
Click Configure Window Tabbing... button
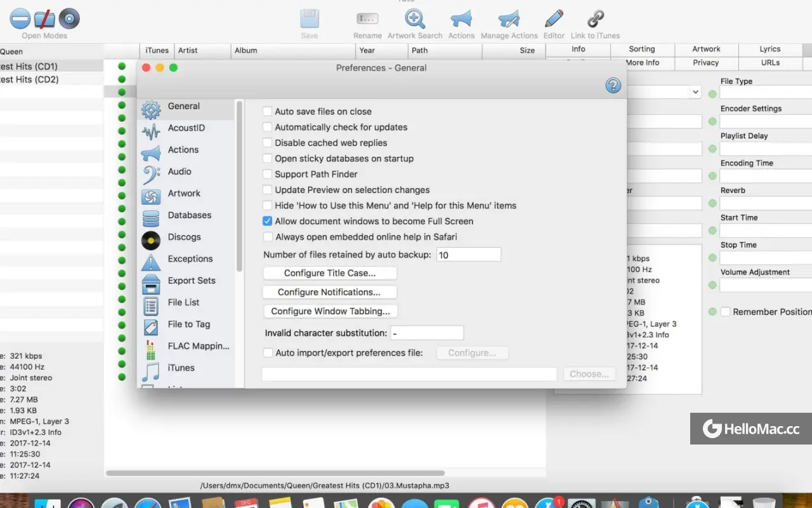330,311
